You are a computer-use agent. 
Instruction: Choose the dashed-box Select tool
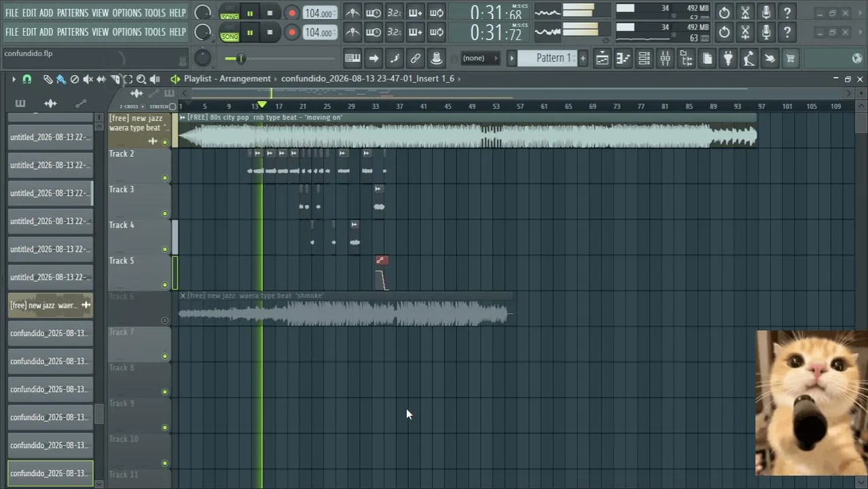[128, 79]
